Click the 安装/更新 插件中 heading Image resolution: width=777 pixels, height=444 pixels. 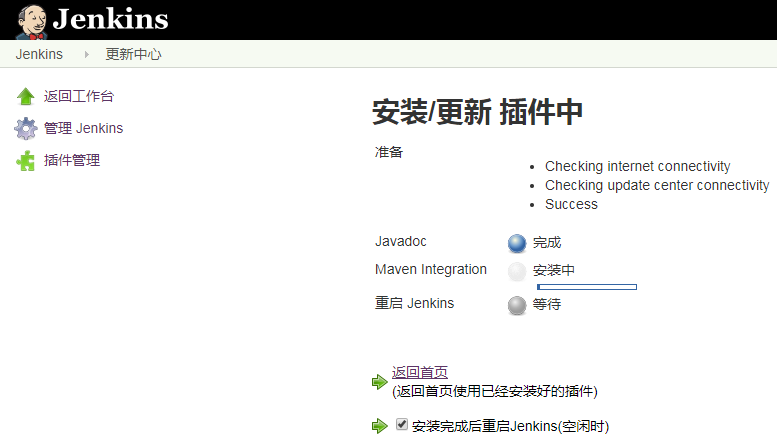pyautogui.click(x=477, y=112)
